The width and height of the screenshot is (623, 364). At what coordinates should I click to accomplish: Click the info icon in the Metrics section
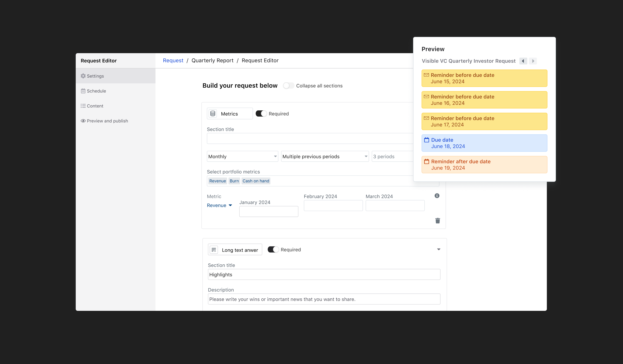point(437,195)
